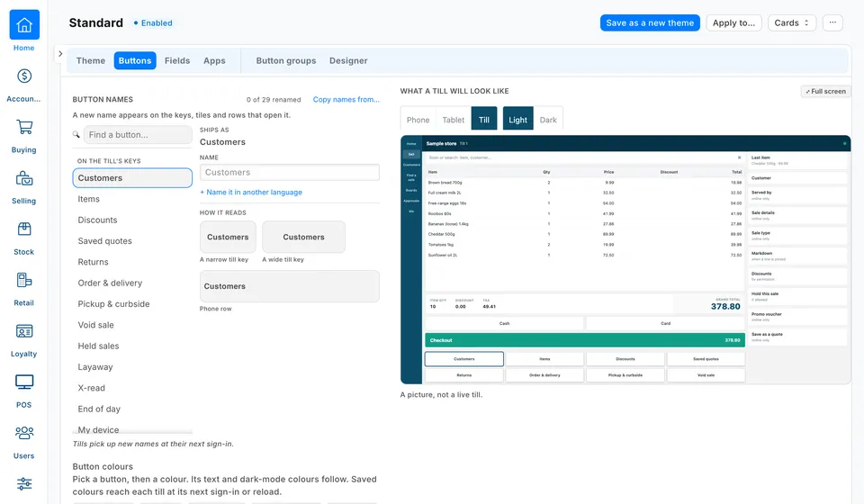Switch to the Apps tab
Viewport: 864px width, 504px height.
214,60
